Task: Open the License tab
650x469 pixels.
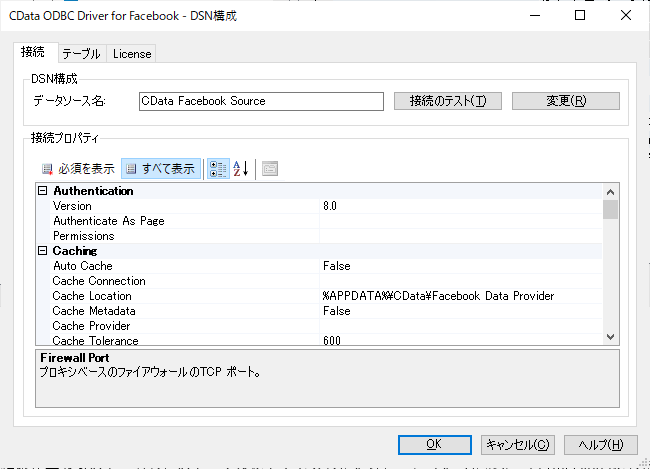Action: (x=131, y=54)
